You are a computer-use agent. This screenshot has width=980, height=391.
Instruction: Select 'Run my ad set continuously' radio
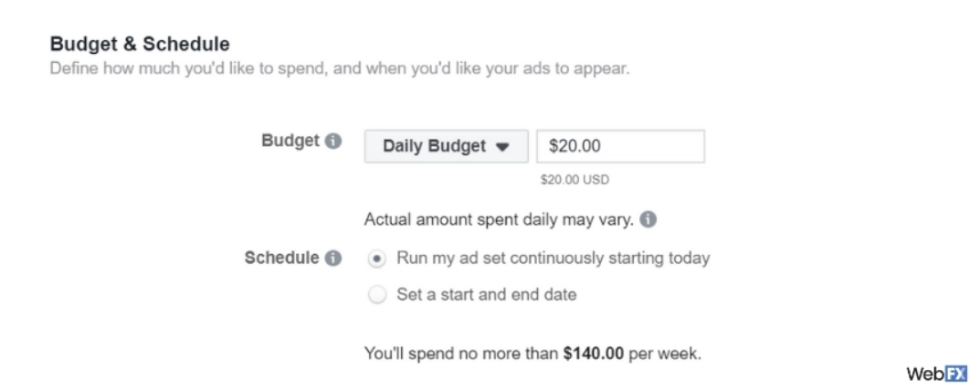point(376,259)
